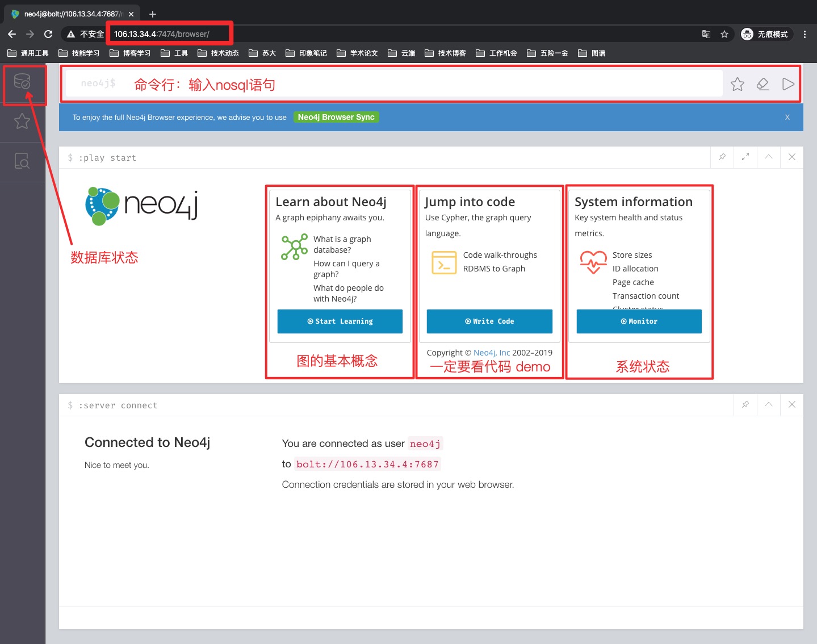Close the neo4j@bolt browser tab
The height and width of the screenshot is (644, 817).
[x=132, y=14]
